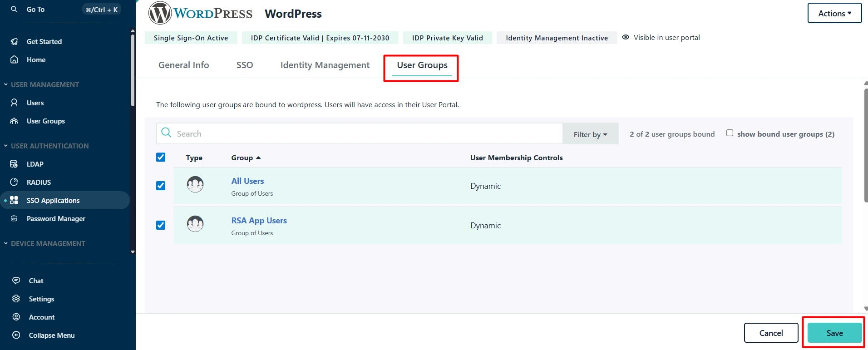Sort by the Group column header
868x350 pixels.
tap(246, 158)
